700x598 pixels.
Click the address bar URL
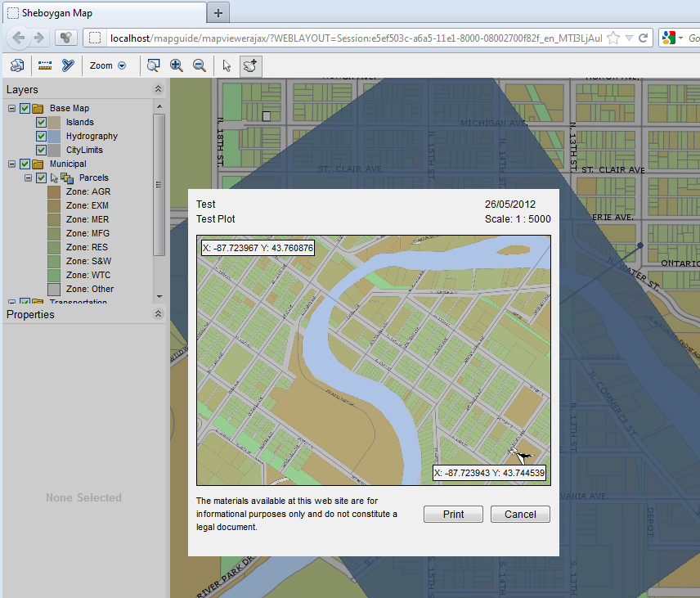[x=327, y=38]
